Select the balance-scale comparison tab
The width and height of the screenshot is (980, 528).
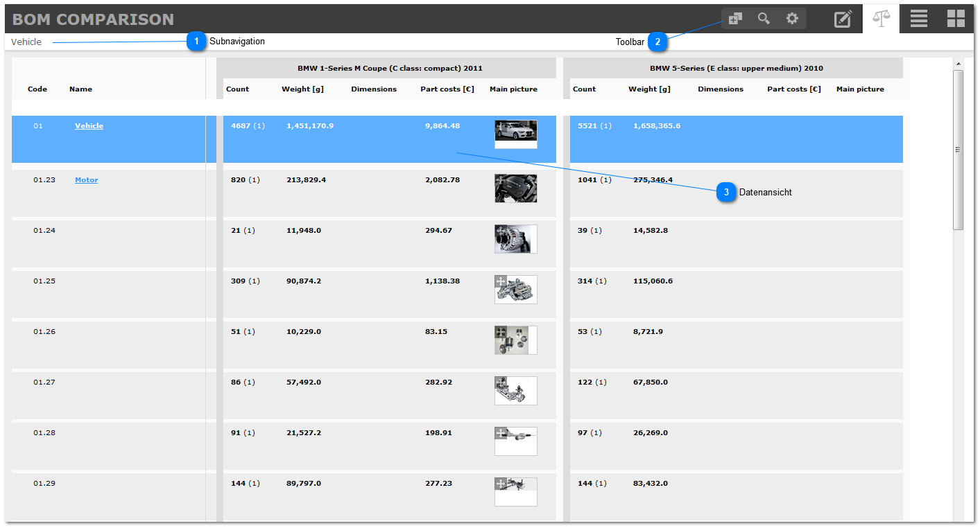pyautogui.click(x=882, y=18)
